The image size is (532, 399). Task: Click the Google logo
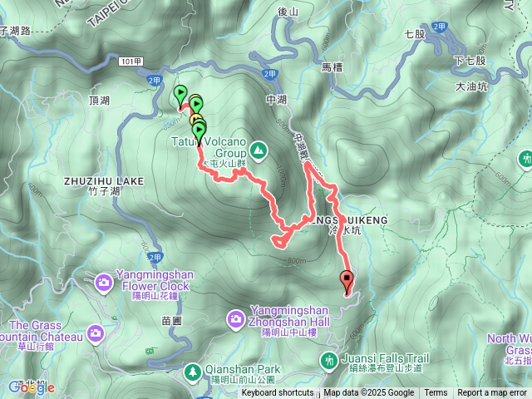pyautogui.click(x=32, y=387)
